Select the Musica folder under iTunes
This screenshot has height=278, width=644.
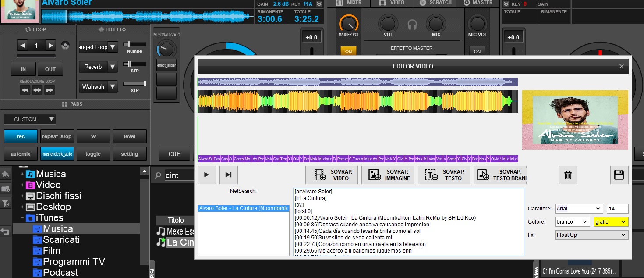(x=58, y=229)
